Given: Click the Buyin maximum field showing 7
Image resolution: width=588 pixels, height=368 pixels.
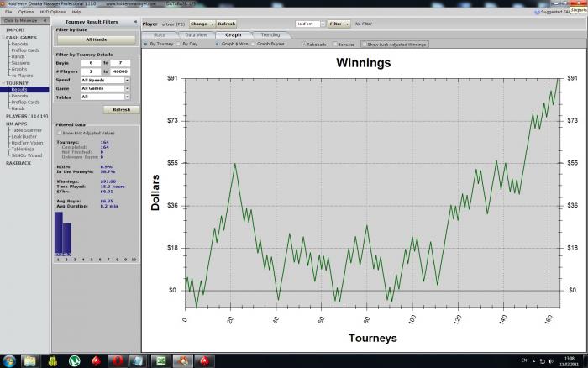Looking at the screenshot, I should [x=120, y=63].
